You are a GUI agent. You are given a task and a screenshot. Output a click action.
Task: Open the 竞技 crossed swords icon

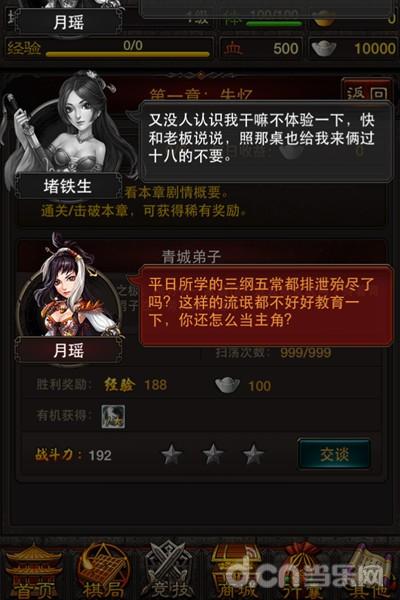[168, 570]
